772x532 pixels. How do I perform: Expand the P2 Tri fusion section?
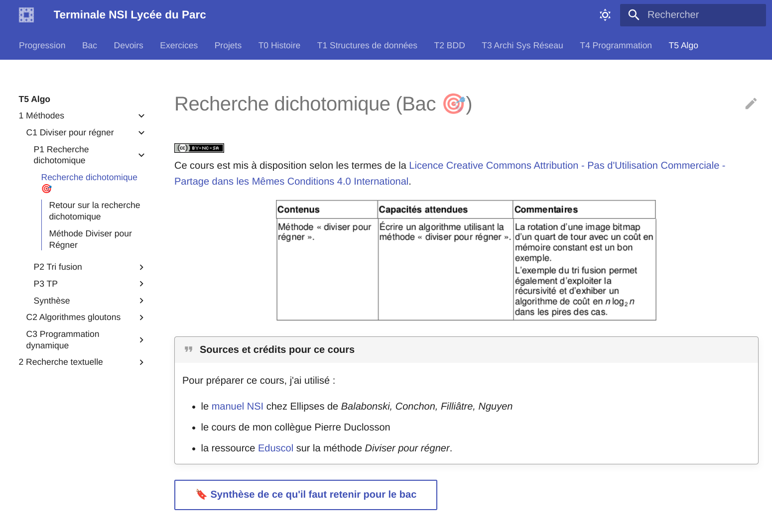[x=141, y=267]
